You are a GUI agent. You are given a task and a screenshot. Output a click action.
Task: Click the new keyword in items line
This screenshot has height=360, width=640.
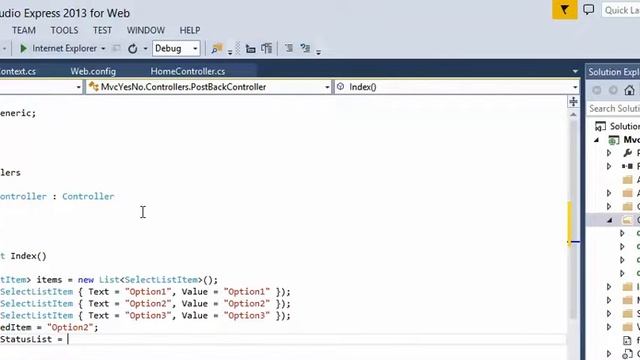(86, 280)
